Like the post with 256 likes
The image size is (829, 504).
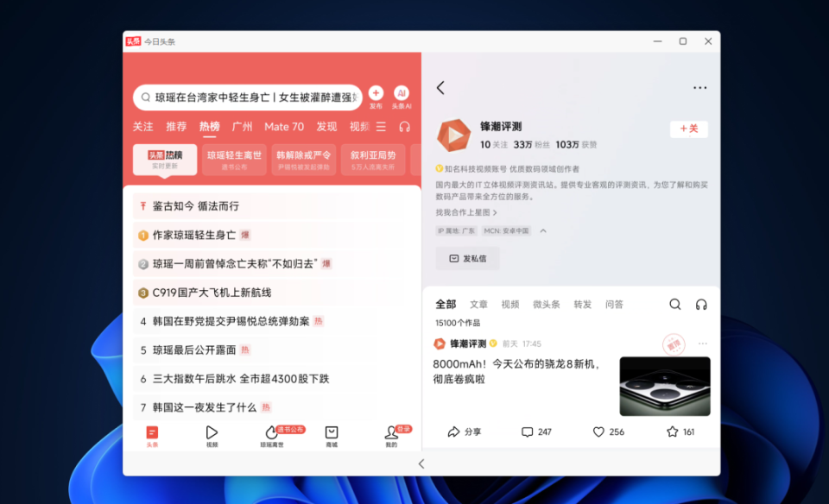pyautogui.click(x=609, y=432)
